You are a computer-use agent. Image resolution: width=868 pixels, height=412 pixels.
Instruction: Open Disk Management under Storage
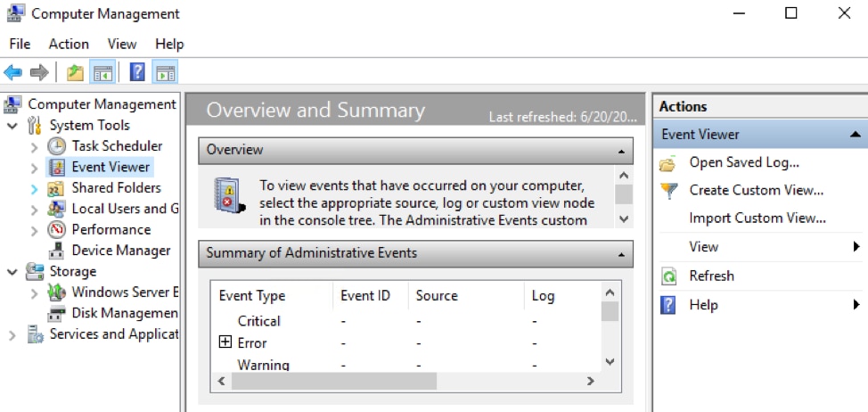124,313
